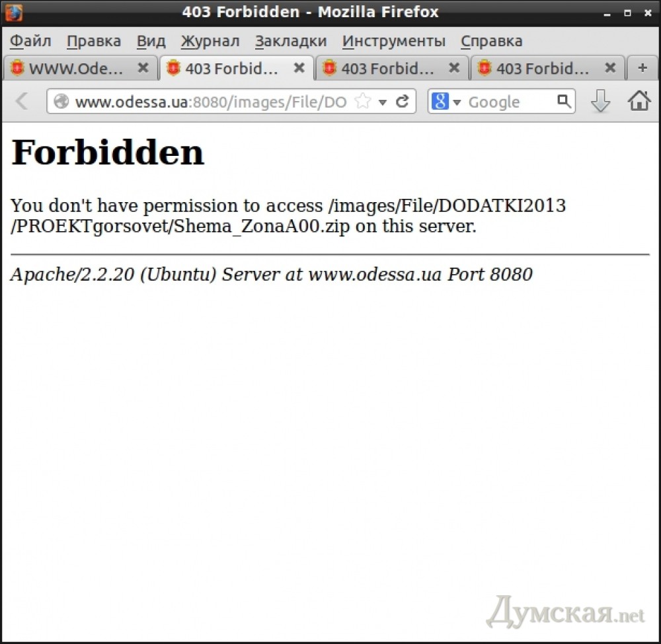The width and height of the screenshot is (661, 644).
Task: Close the active 403 Forbidden tab
Action: tap(299, 68)
